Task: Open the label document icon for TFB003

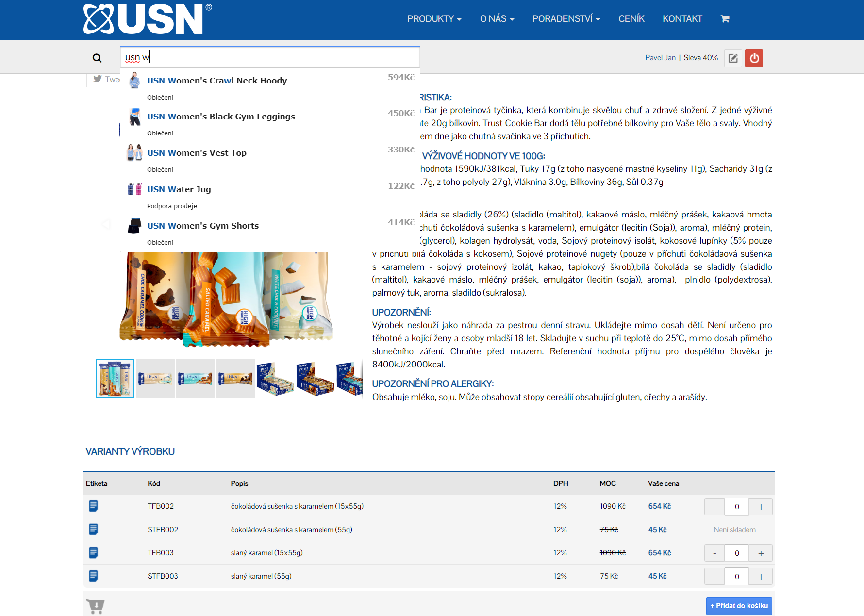Action: 94,553
